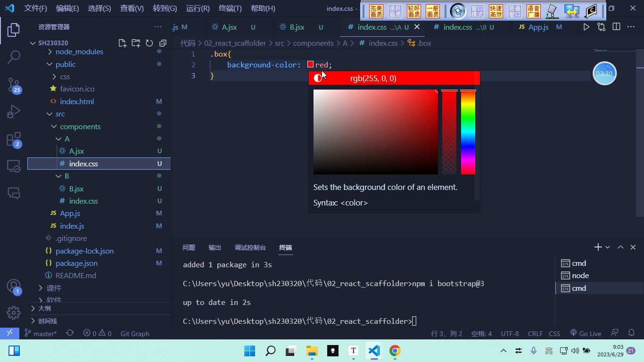The height and width of the screenshot is (362, 644).
Task: Refresh the explorer file tree
Action: click(x=149, y=43)
